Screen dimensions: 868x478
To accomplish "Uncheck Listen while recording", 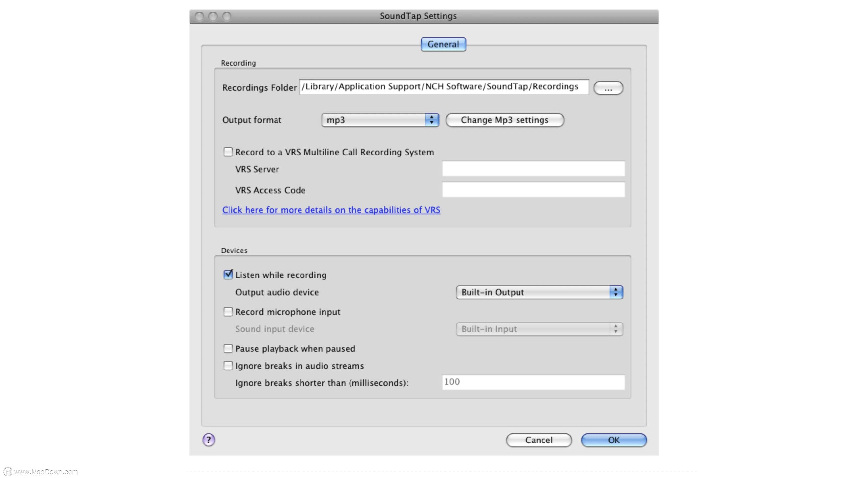I will point(228,275).
